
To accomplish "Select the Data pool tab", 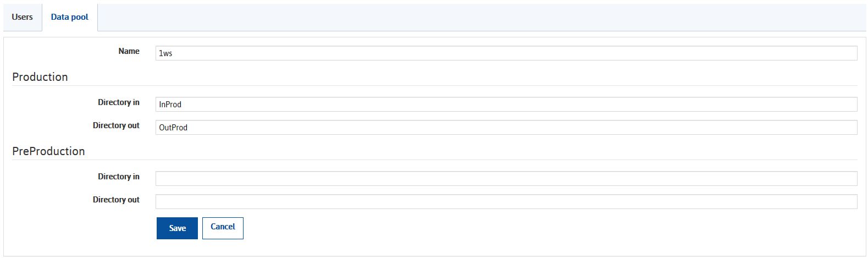I will (x=70, y=17).
